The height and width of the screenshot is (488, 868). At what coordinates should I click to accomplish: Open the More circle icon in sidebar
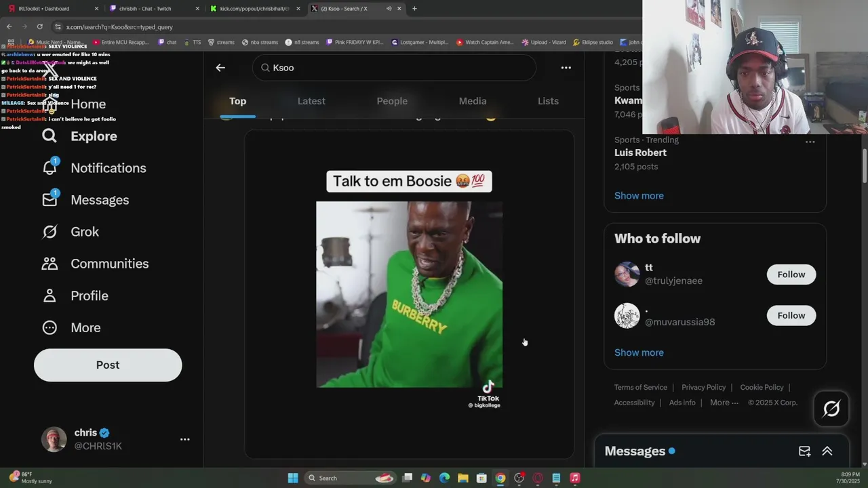[x=50, y=327]
